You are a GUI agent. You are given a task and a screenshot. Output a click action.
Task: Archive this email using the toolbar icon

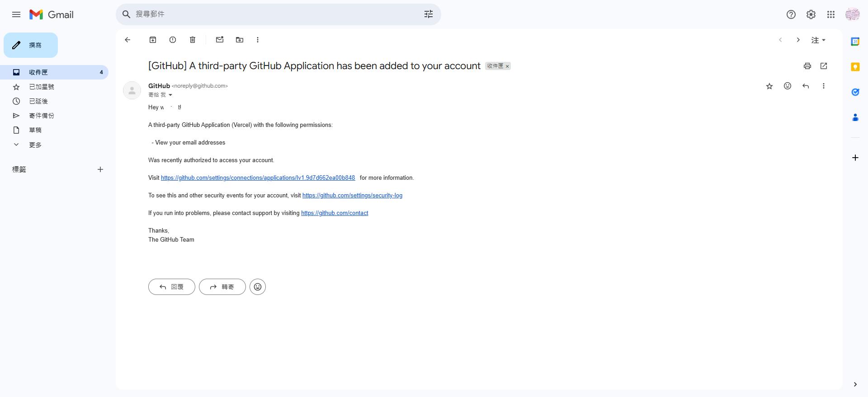point(153,40)
